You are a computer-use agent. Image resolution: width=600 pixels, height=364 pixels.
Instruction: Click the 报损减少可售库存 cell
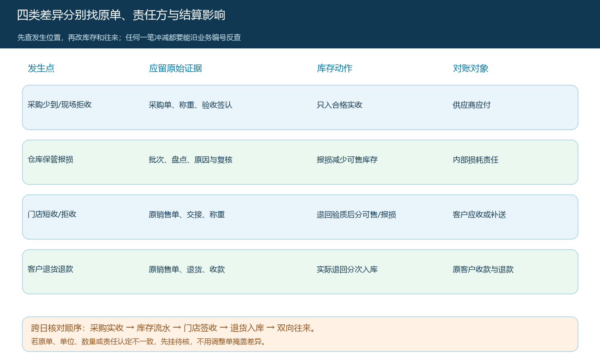347,160
